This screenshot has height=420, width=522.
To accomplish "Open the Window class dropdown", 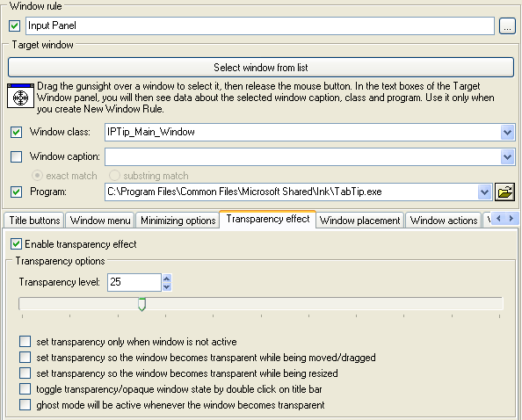I will point(507,133).
